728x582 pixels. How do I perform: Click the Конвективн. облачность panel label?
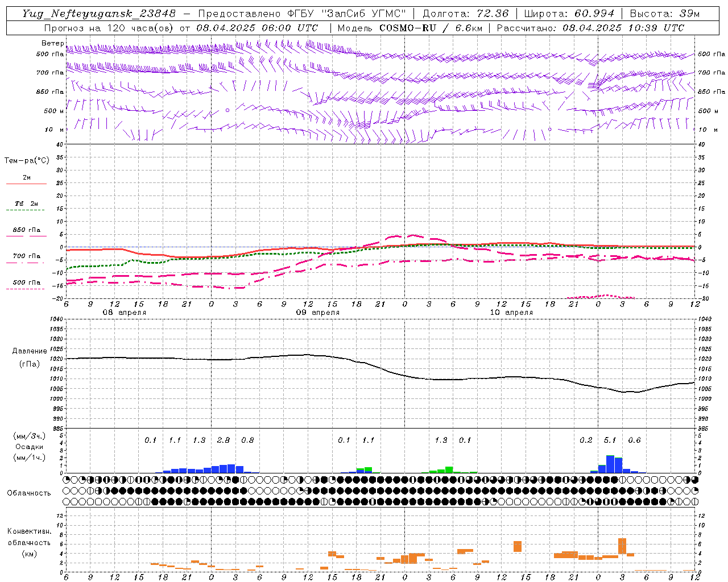29,537
